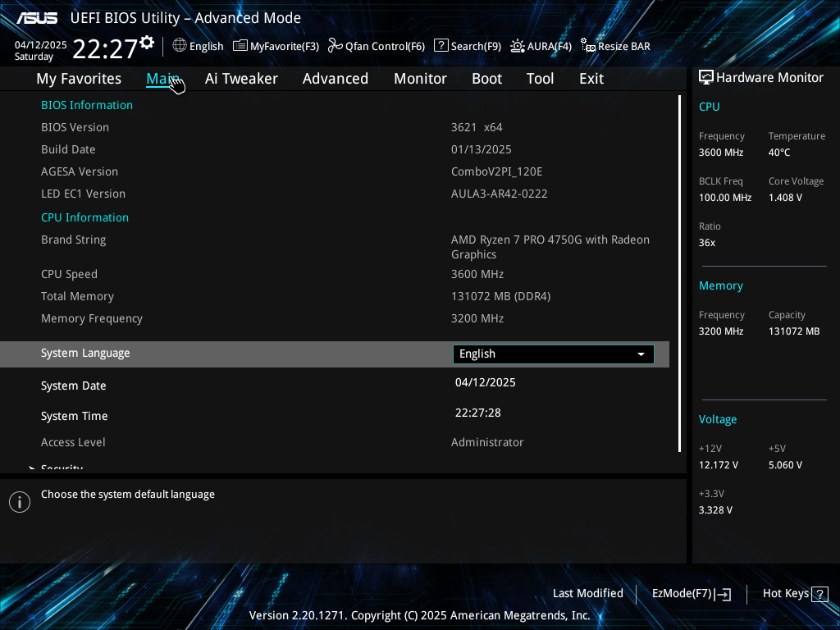Click the Memory Frequency row label
The height and width of the screenshot is (630, 840).
click(x=92, y=319)
